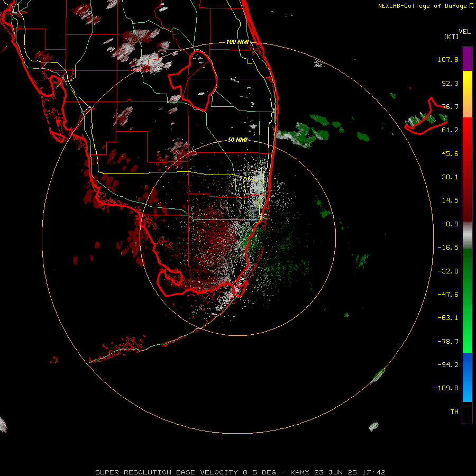This screenshot has height=476, width=476.
Task: Select the -78.7 velocity scale value
Action: click(448, 342)
